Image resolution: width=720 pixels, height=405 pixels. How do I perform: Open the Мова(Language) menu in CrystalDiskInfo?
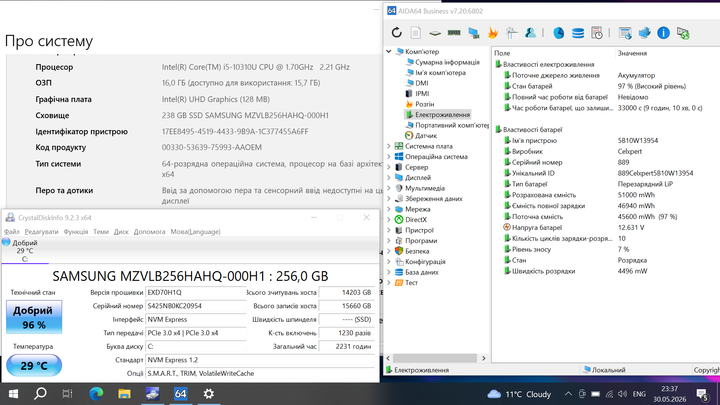click(x=196, y=231)
